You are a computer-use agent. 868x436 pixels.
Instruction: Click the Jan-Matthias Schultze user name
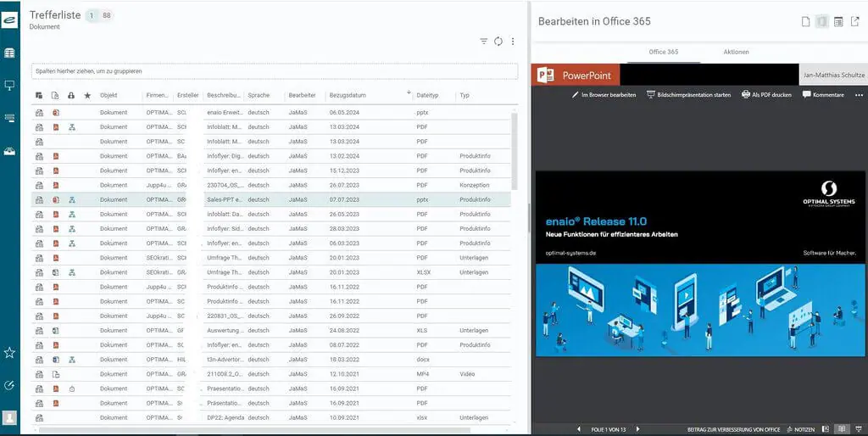pos(833,75)
